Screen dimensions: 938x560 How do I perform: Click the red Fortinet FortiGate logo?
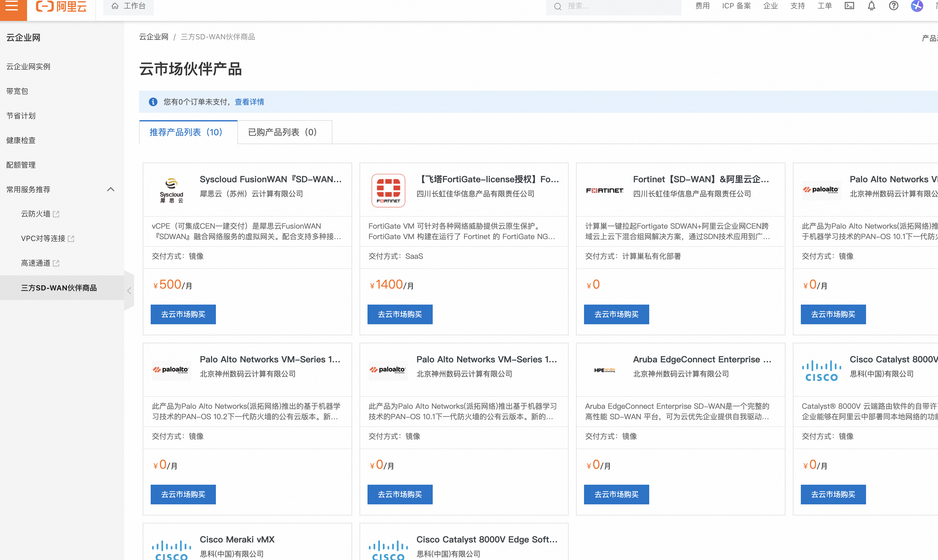click(x=388, y=190)
